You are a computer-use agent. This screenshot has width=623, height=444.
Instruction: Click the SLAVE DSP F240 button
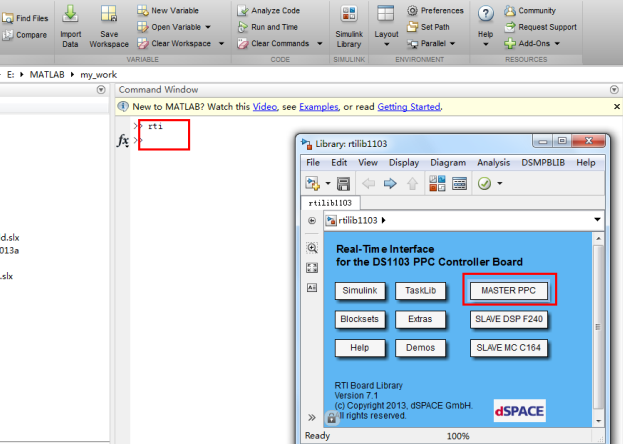click(x=509, y=319)
